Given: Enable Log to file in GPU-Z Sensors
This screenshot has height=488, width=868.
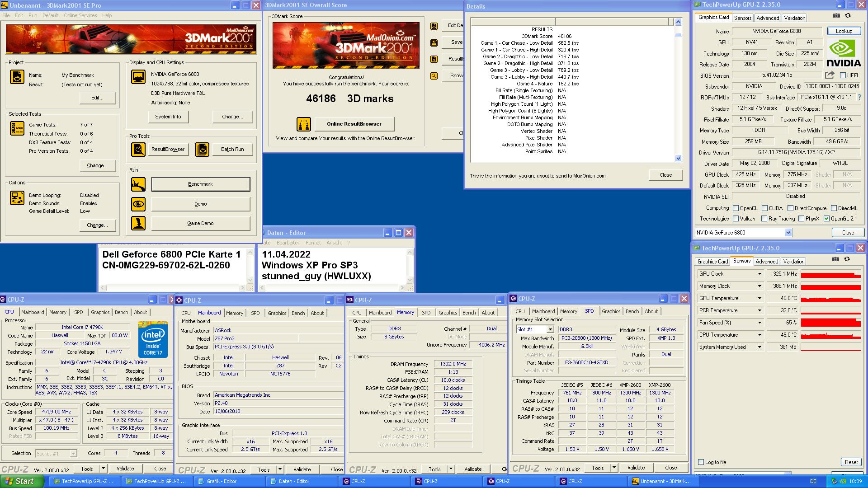Looking at the screenshot, I should [x=701, y=462].
